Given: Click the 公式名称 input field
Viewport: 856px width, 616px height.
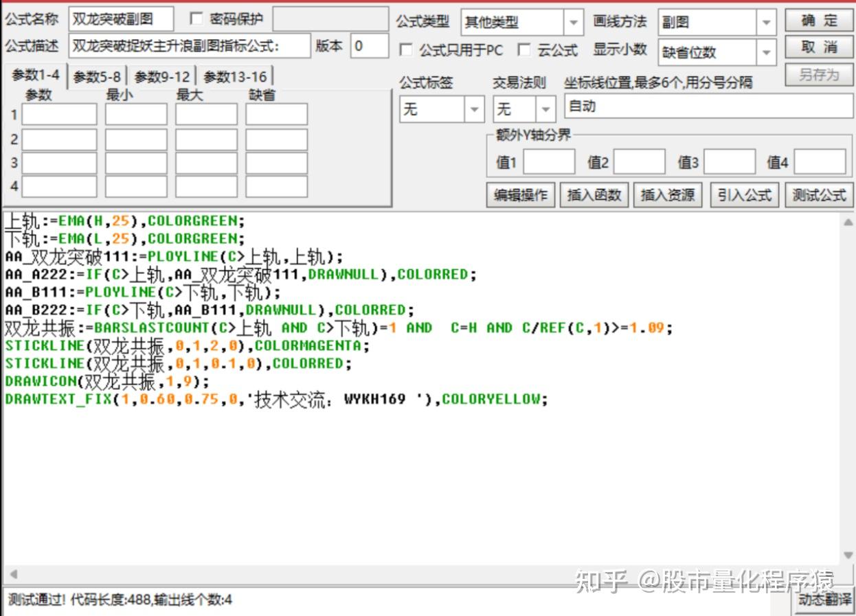Looking at the screenshot, I should click(x=121, y=19).
